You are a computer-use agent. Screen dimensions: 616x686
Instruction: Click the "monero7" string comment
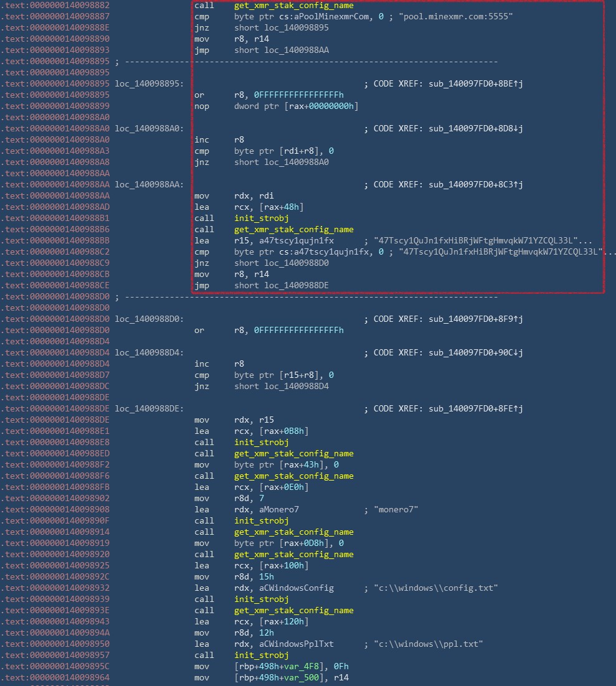[396, 510]
